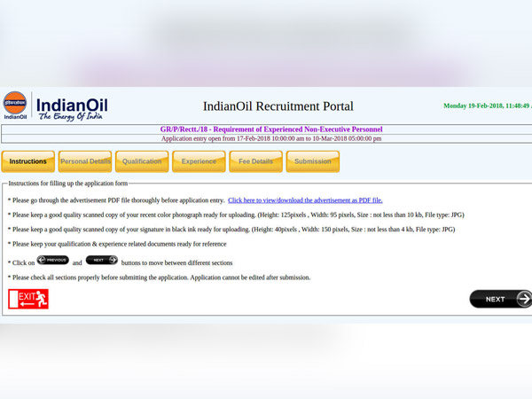
Task: Open the advertisement PDF download link
Action: pyautogui.click(x=305, y=200)
